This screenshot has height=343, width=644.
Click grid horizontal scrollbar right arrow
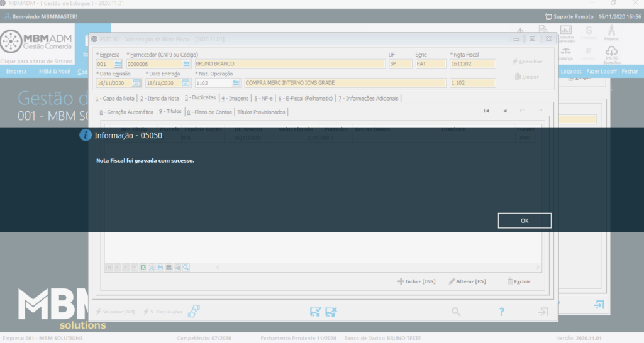click(x=538, y=268)
